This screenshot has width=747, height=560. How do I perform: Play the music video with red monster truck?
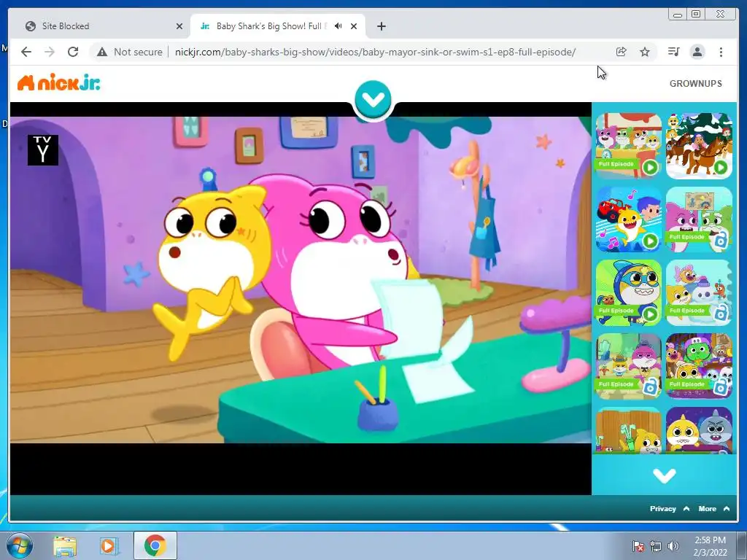tap(628, 219)
